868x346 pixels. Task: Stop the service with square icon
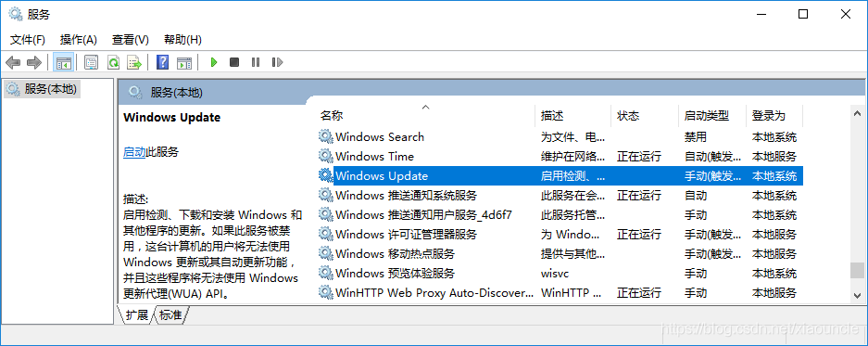(x=234, y=63)
